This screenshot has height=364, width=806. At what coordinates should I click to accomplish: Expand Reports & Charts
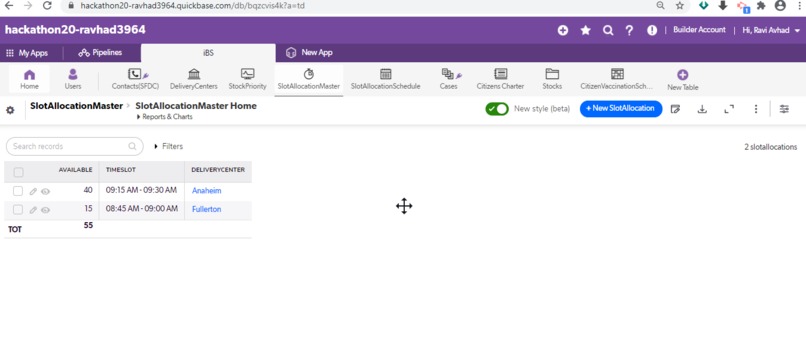[x=164, y=117]
